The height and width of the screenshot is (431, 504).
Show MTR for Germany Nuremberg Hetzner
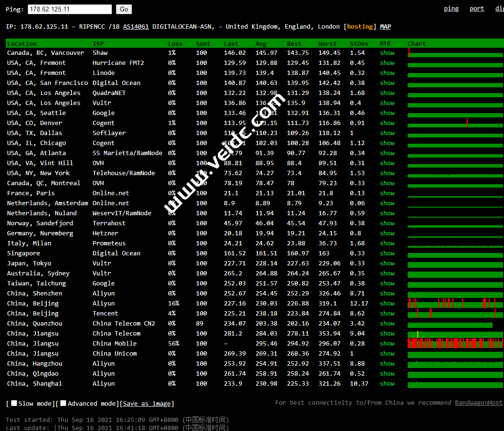point(387,233)
